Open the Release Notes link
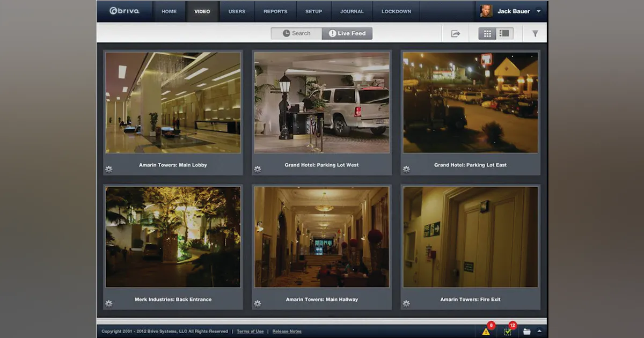The image size is (644, 338). pos(287,332)
